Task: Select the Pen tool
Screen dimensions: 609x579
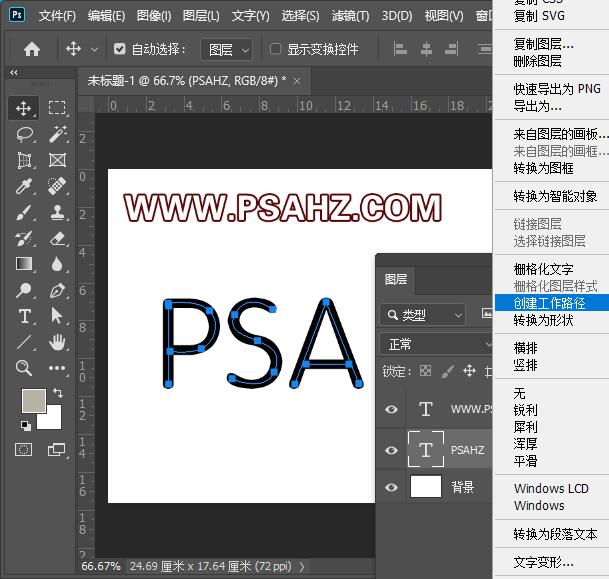Action: tap(57, 290)
